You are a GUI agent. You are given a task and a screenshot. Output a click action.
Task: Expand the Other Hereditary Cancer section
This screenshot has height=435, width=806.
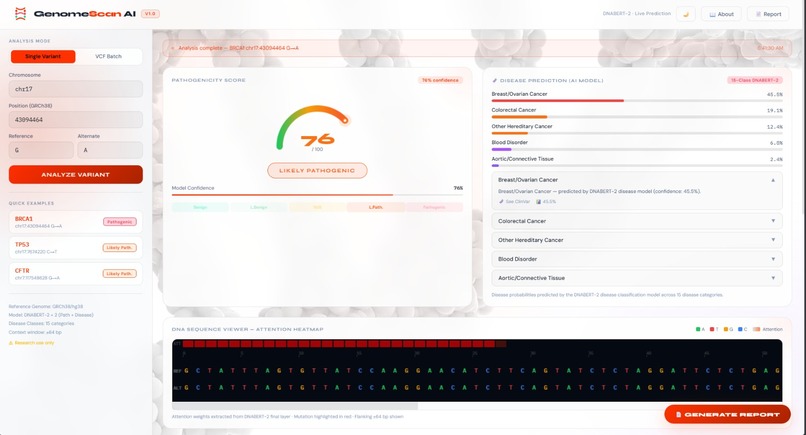[x=637, y=240]
